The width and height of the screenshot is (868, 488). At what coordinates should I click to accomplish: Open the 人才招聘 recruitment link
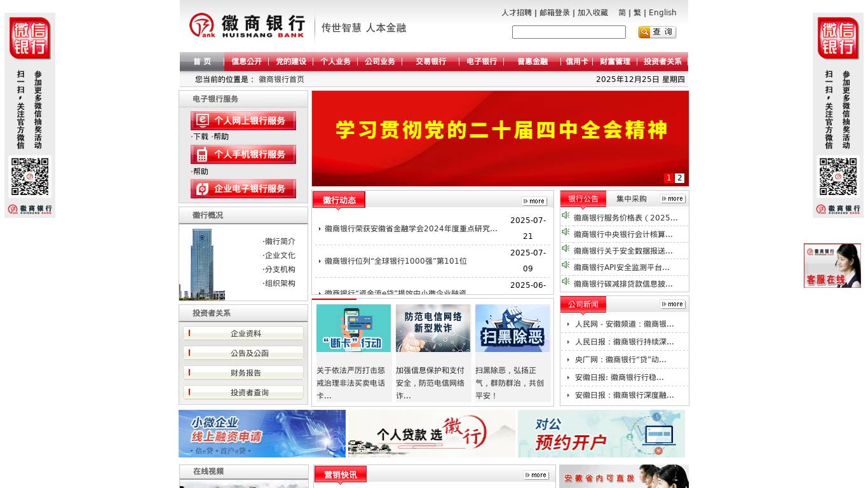(516, 12)
